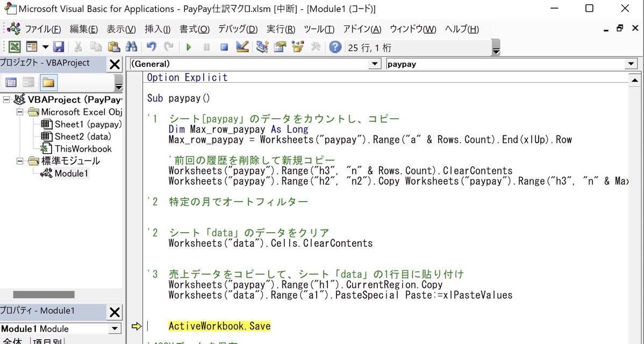
Task: Open Find with the binoculars icon
Action: (131, 47)
